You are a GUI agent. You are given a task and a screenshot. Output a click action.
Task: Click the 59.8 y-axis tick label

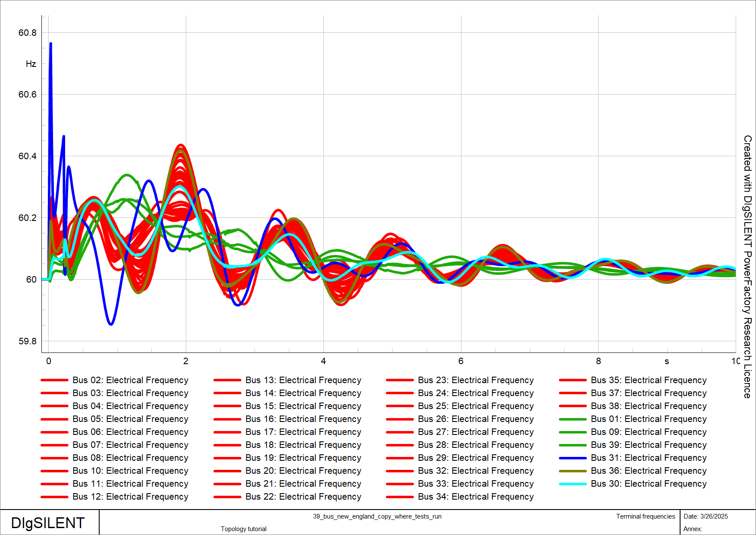coord(28,341)
